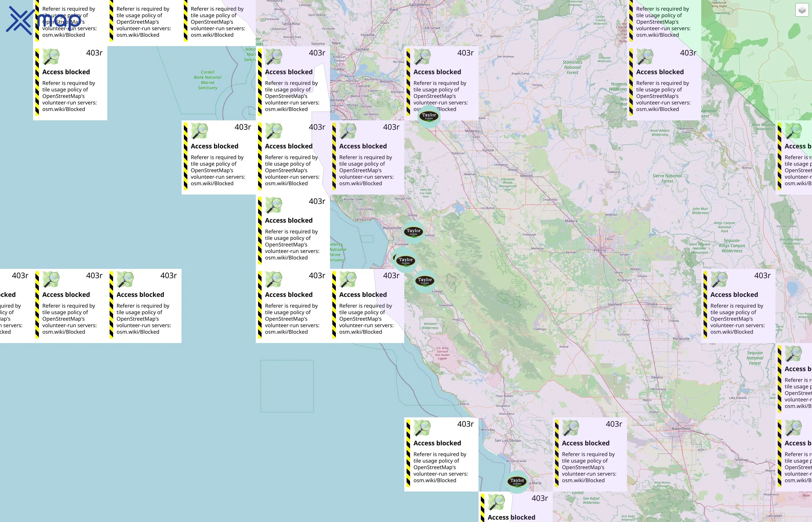The image size is (812, 522).
Task: Click the Gilroy label
Action: pos(412,215)
